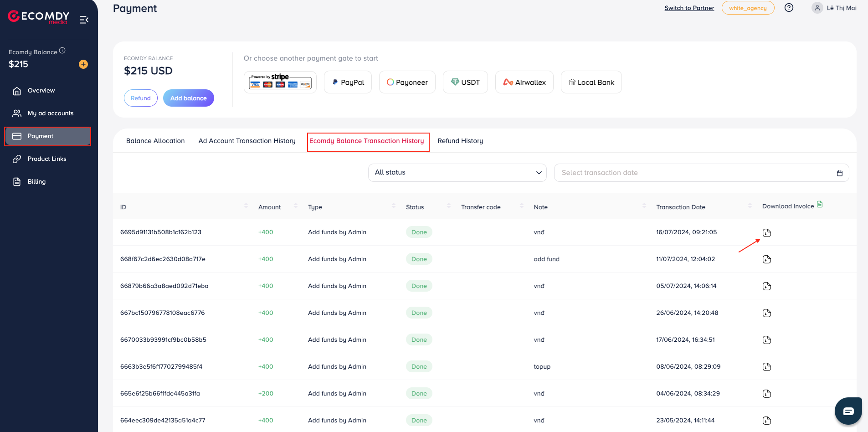868x432 pixels.
Task: Switch to Refund History tab
Action: pos(461,141)
